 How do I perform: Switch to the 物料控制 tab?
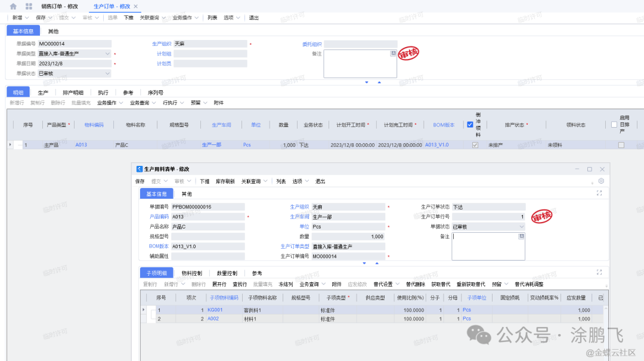tap(191, 273)
